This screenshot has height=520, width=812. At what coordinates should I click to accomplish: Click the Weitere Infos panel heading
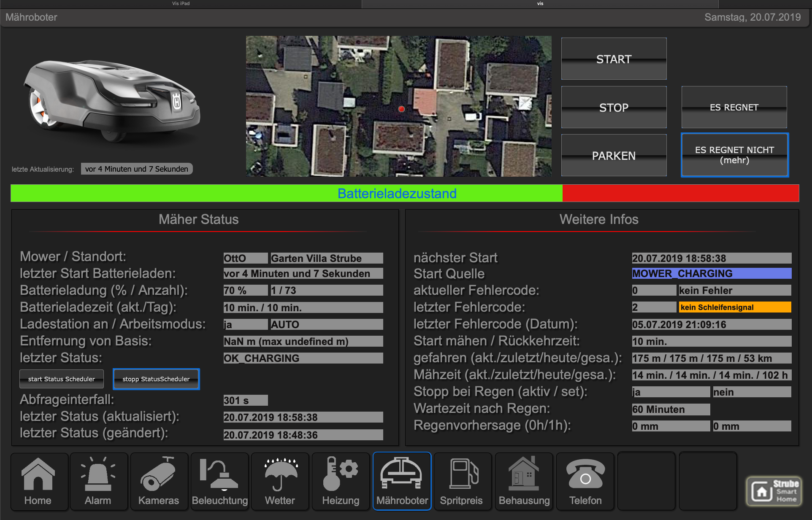[x=599, y=219]
